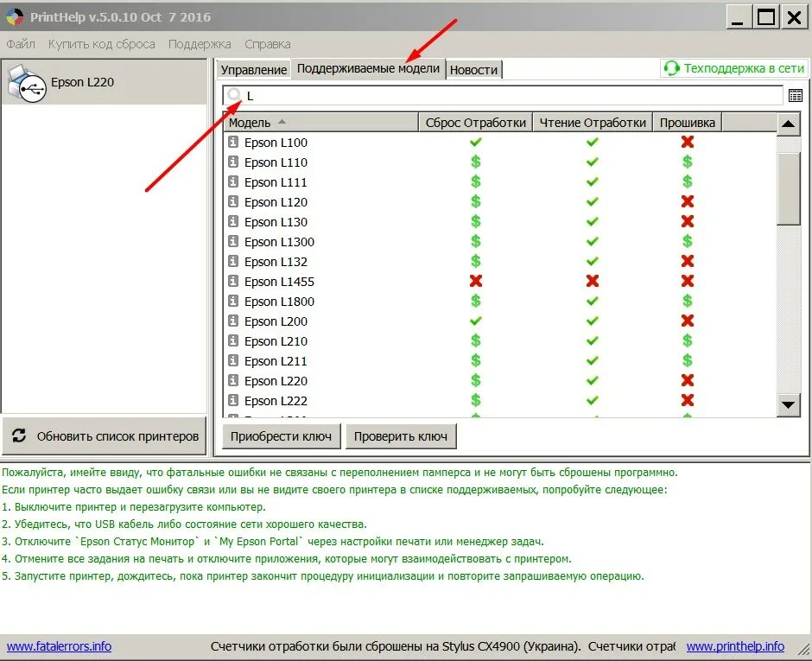The width and height of the screenshot is (812, 661).
Task: Open the Купить код сброса menu
Action: (102, 44)
